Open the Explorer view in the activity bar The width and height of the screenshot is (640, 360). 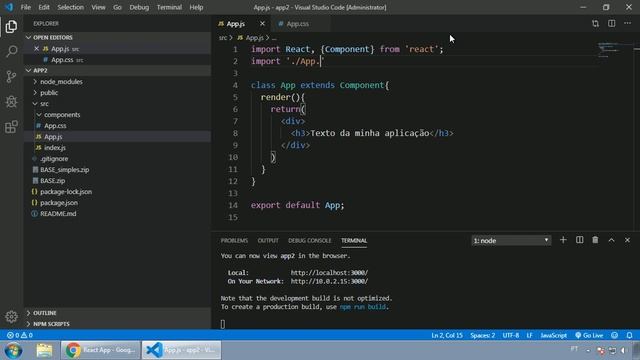[11, 27]
